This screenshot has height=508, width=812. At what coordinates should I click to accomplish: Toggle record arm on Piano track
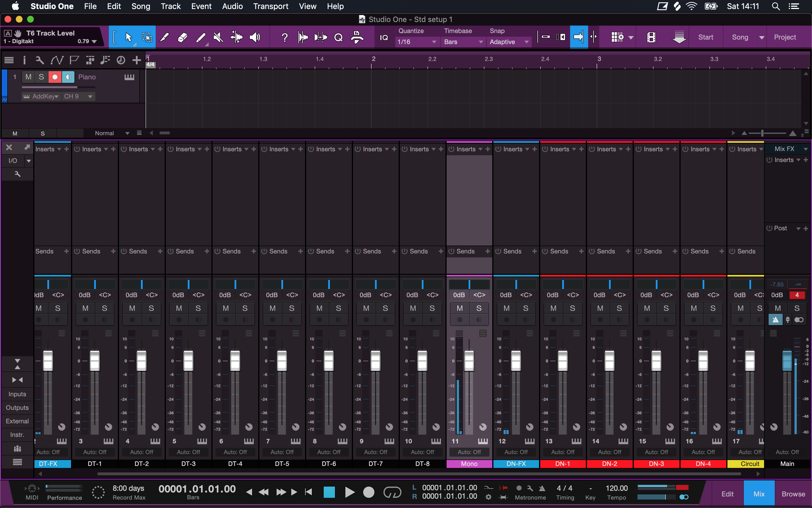(x=55, y=77)
